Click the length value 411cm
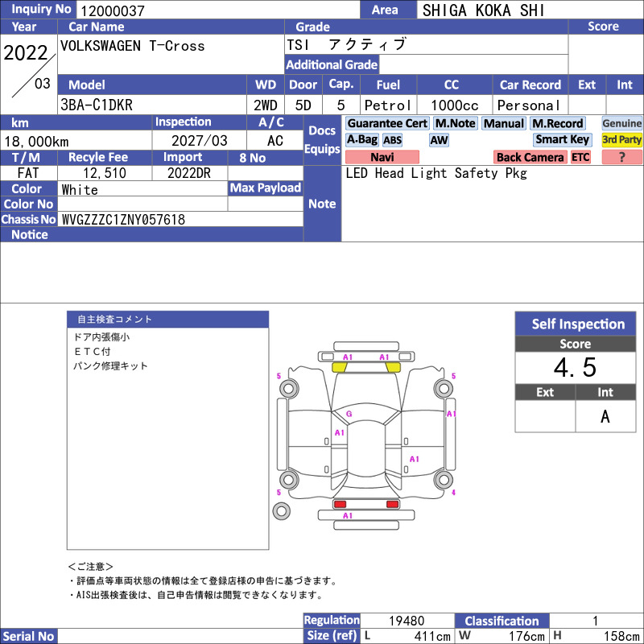 [431, 636]
